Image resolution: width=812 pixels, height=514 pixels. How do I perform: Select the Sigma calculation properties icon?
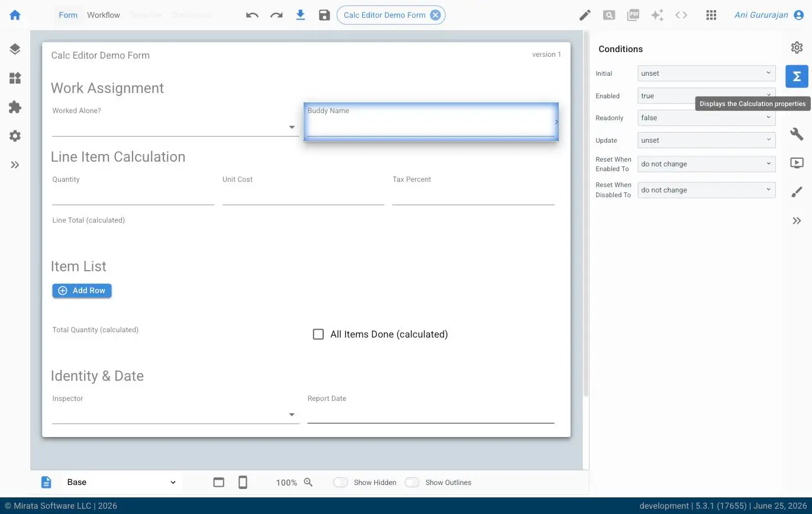[x=797, y=76]
